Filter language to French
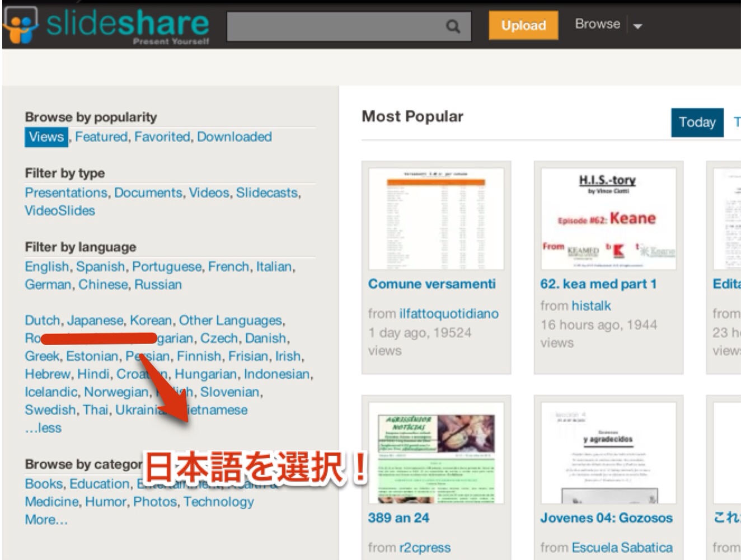 (x=229, y=266)
